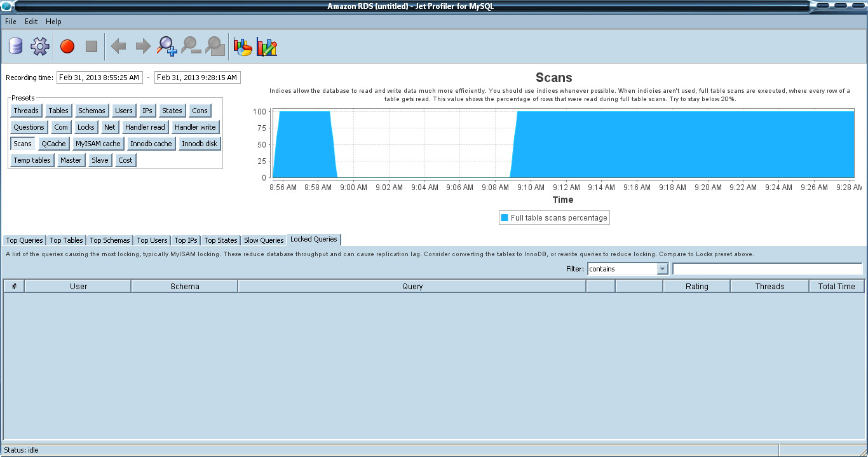Choose the Innodb cache preset
Viewport: 868px width, 457px height.
coord(151,144)
